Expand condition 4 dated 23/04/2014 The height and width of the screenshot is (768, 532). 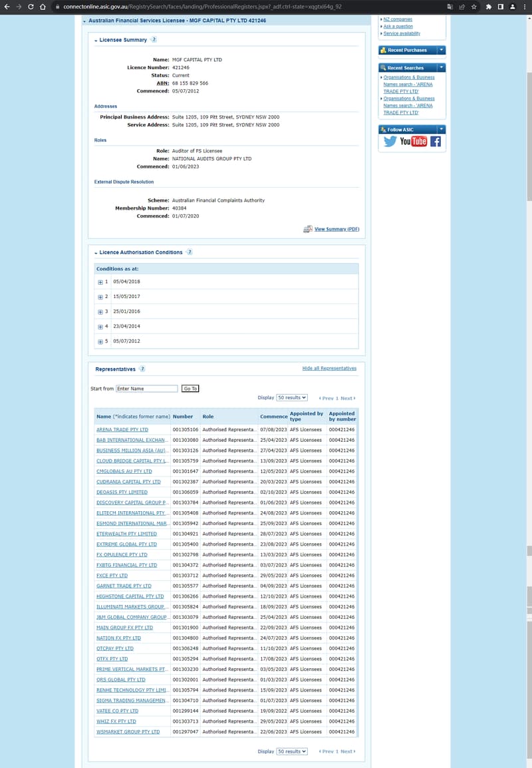click(x=100, y=327)
